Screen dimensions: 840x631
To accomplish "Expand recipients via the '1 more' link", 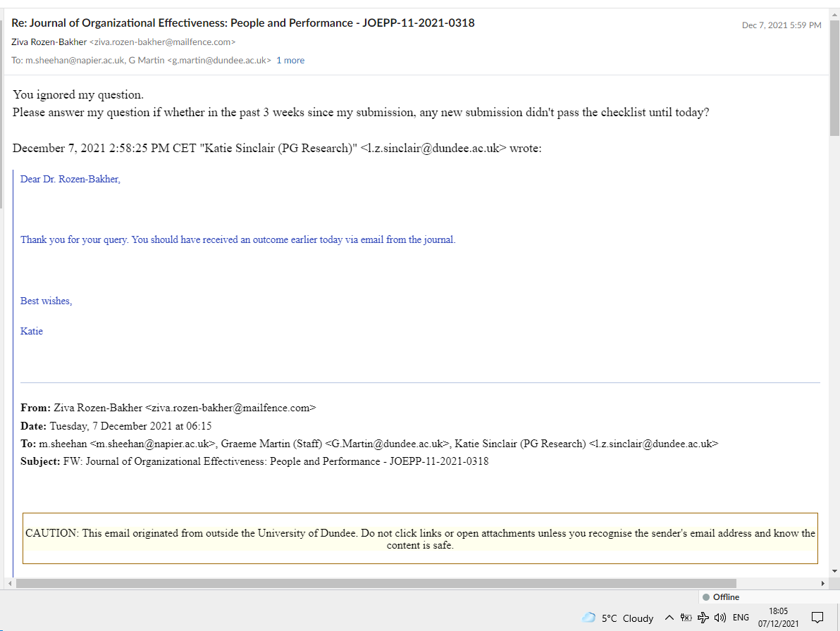I will 290,61.
